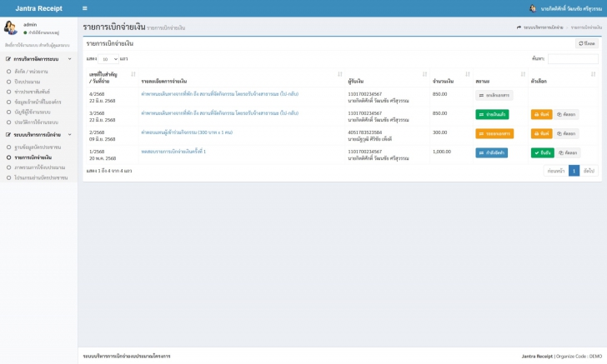
Task: Click the amount 300.00
Action: (439, 132)
